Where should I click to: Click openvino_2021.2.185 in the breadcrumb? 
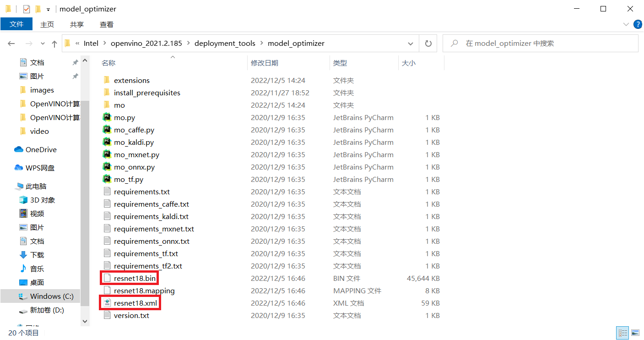[146, 44]
